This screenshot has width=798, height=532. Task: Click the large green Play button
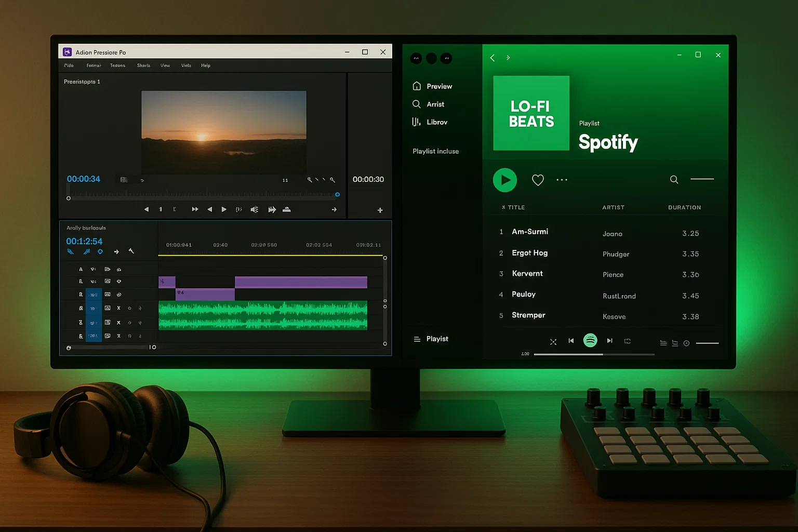(x=504, y=180)
